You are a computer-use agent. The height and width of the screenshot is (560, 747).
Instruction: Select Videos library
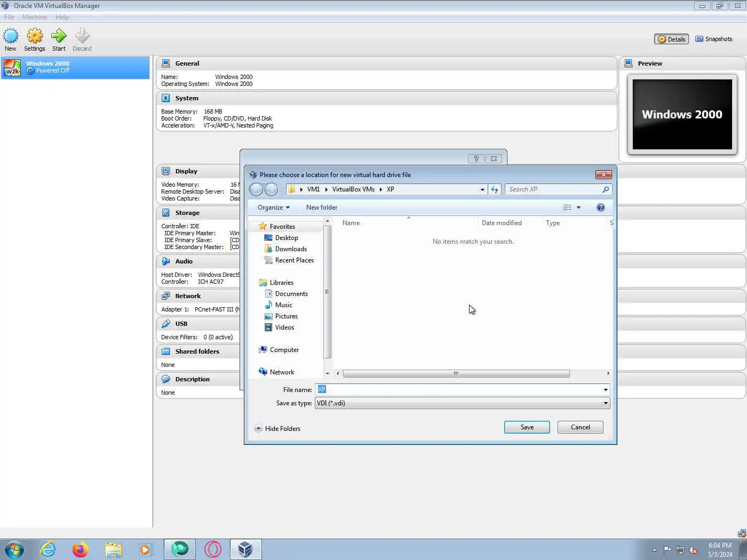284,327
